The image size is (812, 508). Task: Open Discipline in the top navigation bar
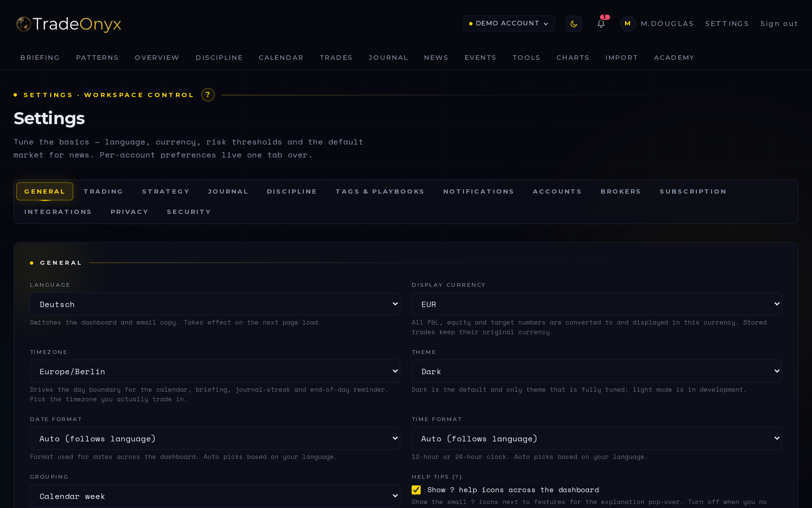coord(219,58)
